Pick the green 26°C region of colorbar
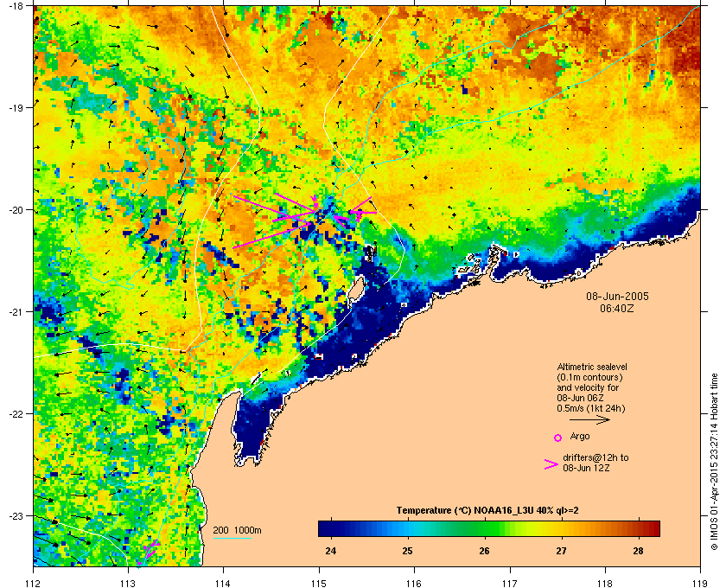Screen dimensions: 726x588 coord(485,528)
